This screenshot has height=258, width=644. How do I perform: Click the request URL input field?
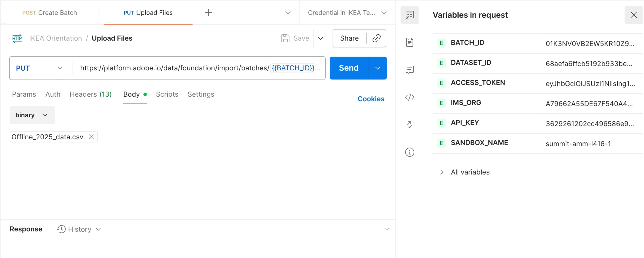tap(199, 68)
